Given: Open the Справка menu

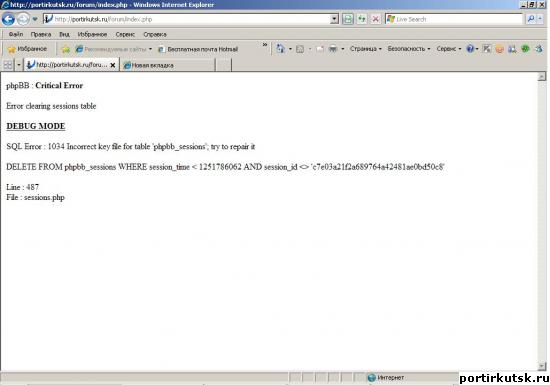Looking at the screenshot, I should [x=155, y=34].
